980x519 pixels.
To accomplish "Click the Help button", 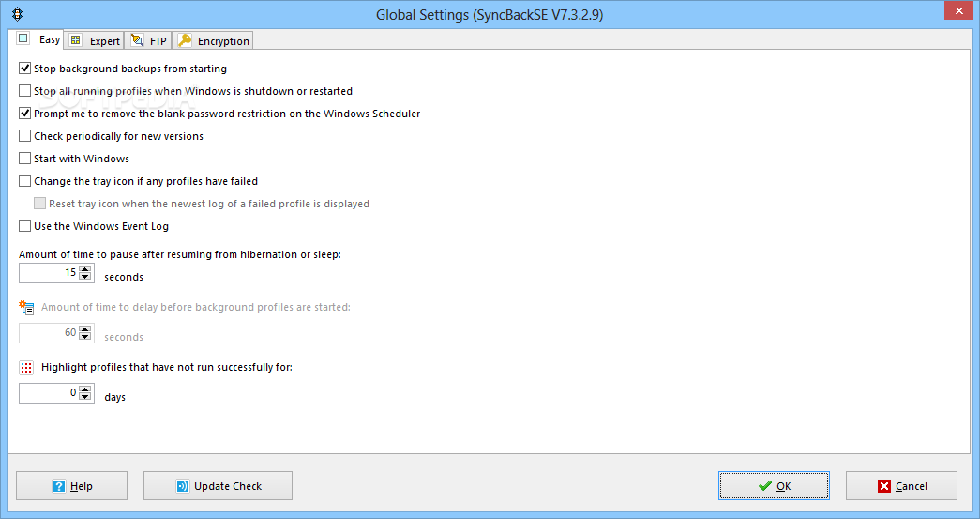I will click(x=72, y=486).
